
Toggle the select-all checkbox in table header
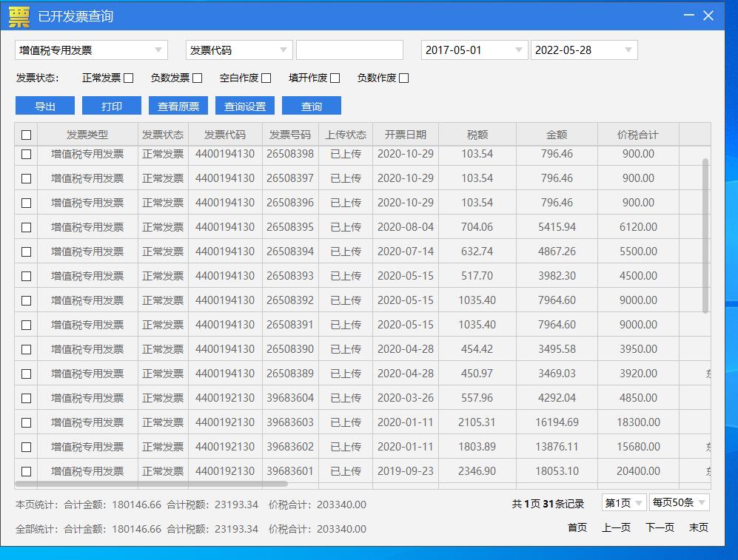click(26, 134)
